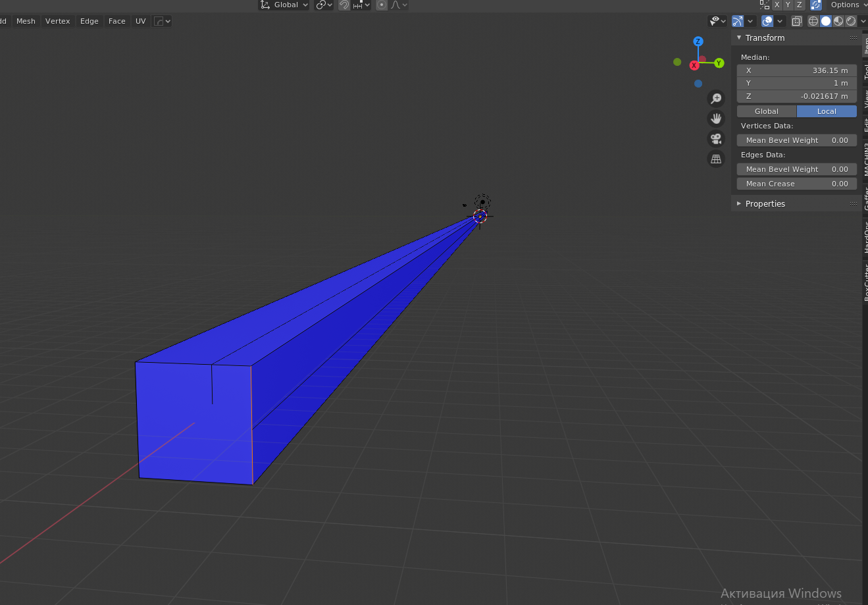Viewport: 868px width, 605px height.
Task: Click Vertices Mean Bevel Weight slider
Action: (797, 140)
